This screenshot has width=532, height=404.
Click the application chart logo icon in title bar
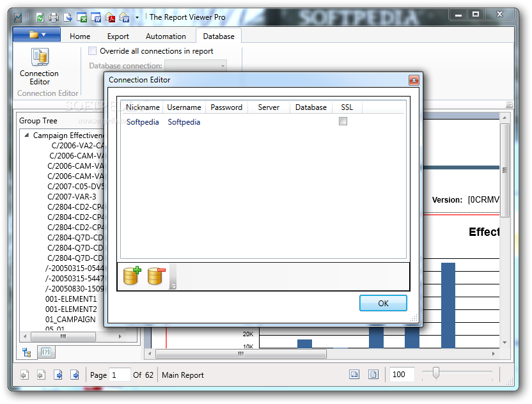(x=18, y=17)
